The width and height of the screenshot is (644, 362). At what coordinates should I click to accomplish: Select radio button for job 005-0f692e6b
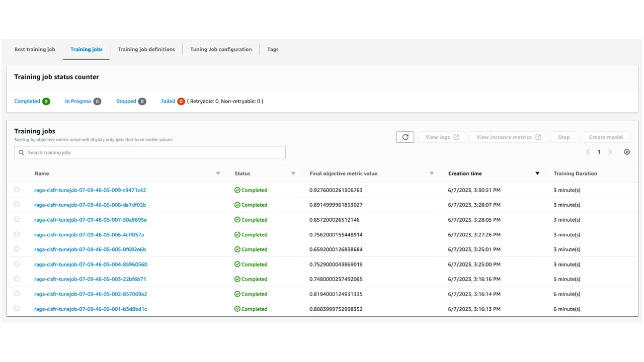click(x=17, y=249)
